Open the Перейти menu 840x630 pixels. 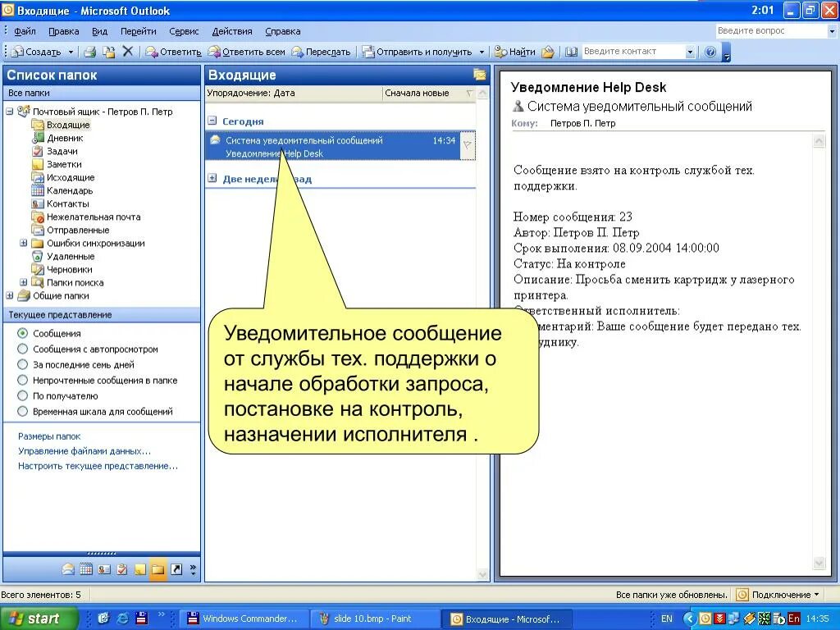138,32
